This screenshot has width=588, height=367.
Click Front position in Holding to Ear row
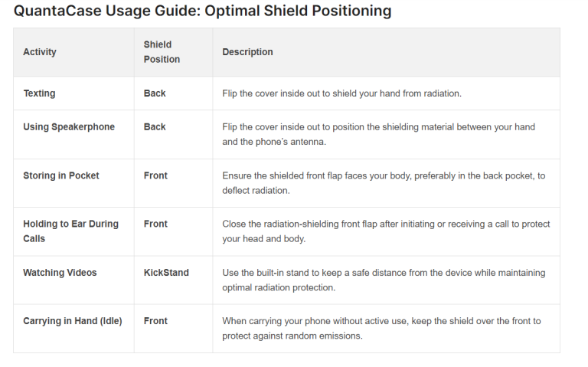155,224
